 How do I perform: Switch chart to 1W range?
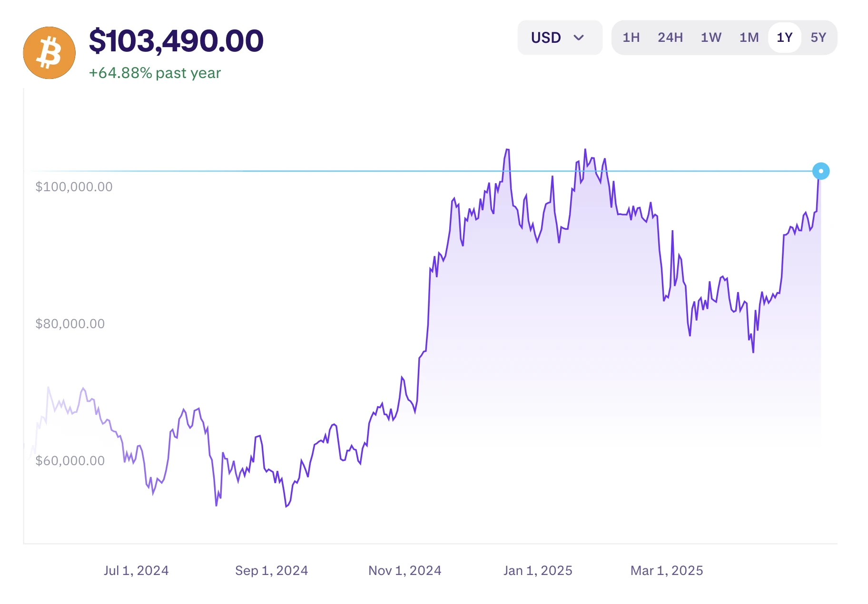711,38
